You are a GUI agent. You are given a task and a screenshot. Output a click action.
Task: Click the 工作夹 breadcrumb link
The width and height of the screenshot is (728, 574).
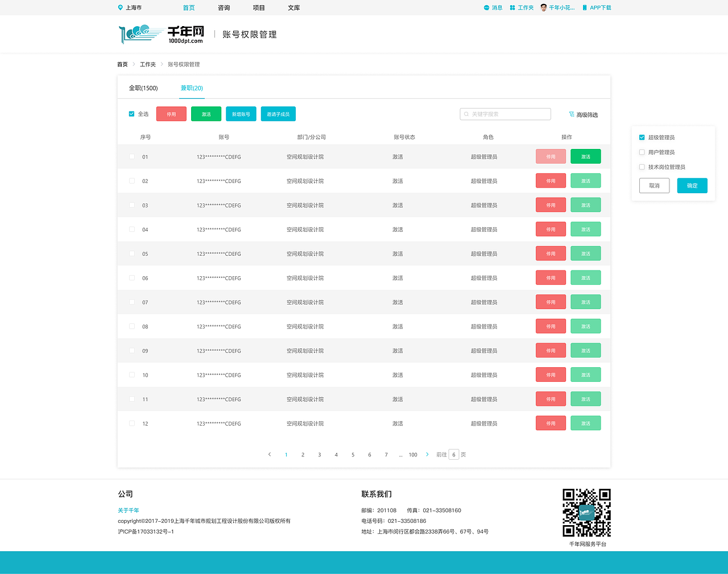tap(148, 64)
